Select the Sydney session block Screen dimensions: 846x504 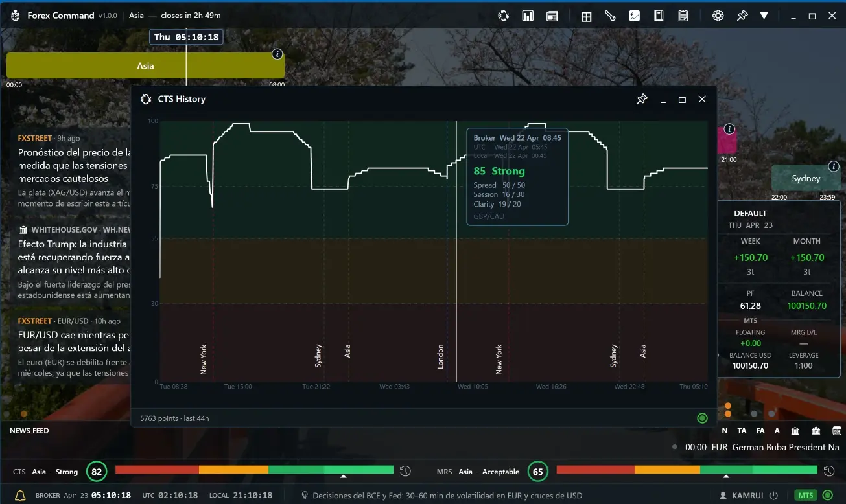[806, 178]
